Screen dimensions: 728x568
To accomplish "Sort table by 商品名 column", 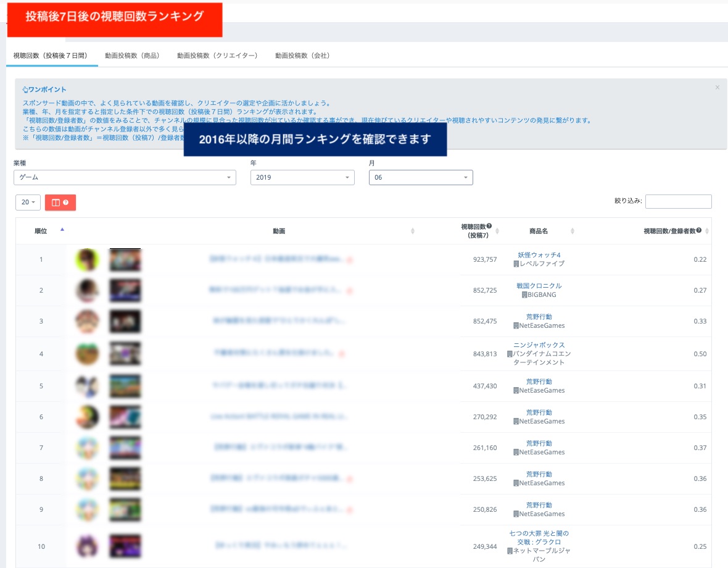I will [x=572, y=231].
